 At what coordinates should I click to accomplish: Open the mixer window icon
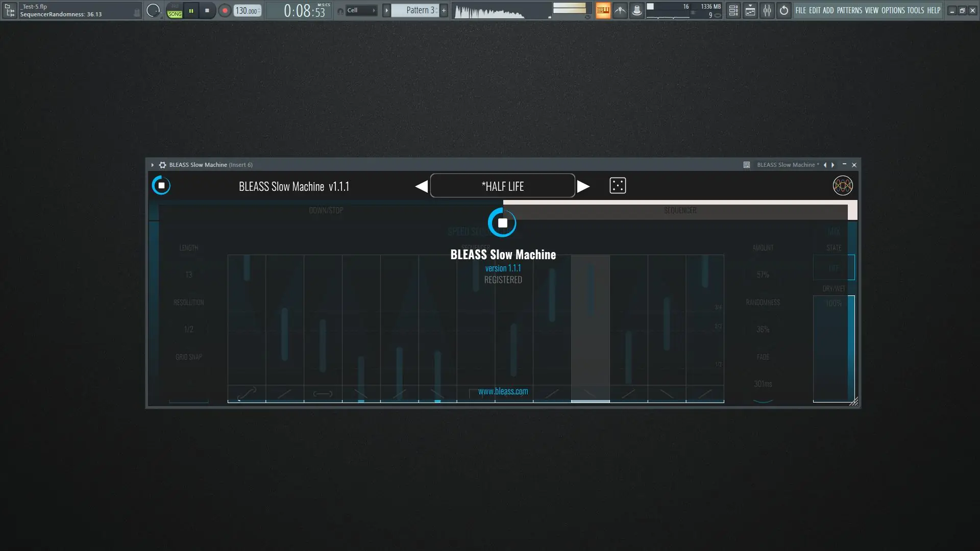click(767, 10)
